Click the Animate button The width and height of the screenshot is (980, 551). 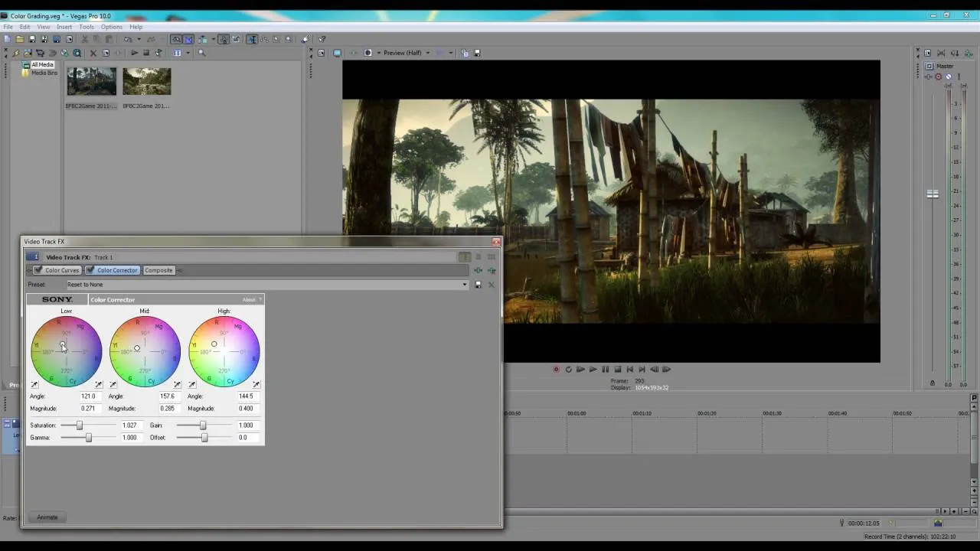[47, 517]
